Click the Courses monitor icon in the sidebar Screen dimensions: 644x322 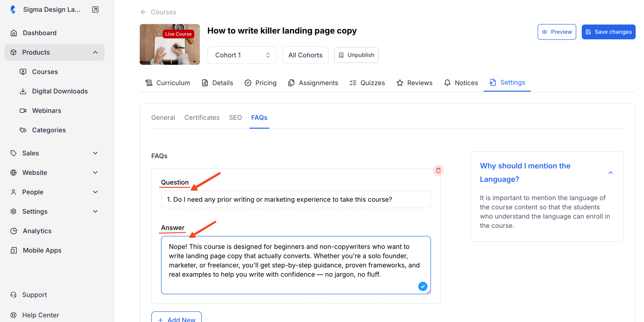pyautogui.click(x=23, y=72)
